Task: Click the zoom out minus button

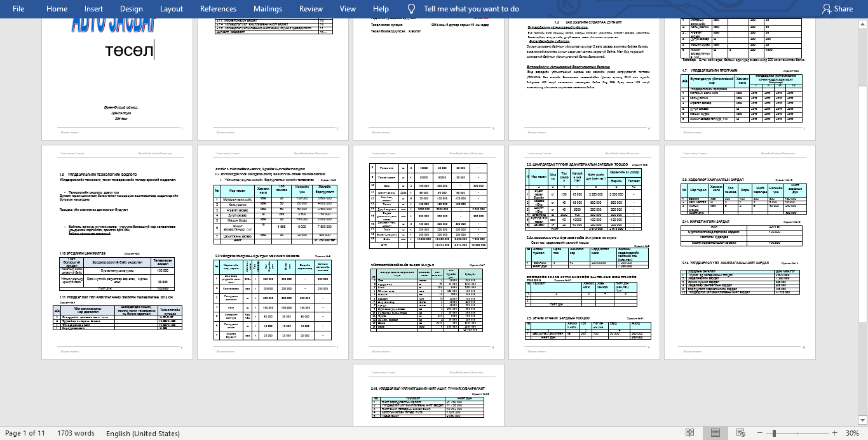Action: pos(759,434)
